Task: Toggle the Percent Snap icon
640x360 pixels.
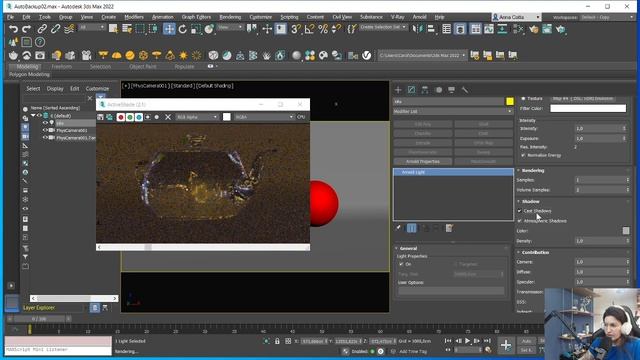Action: [323, 29]
